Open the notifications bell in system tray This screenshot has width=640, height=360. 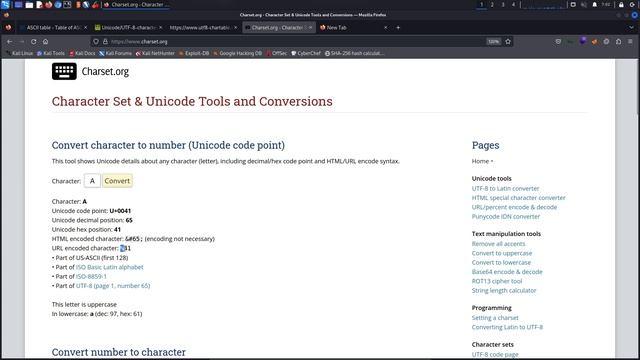coord(595,5)
